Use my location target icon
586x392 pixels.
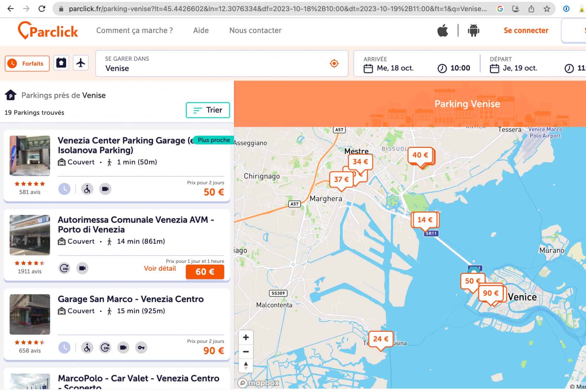point(334,63)
